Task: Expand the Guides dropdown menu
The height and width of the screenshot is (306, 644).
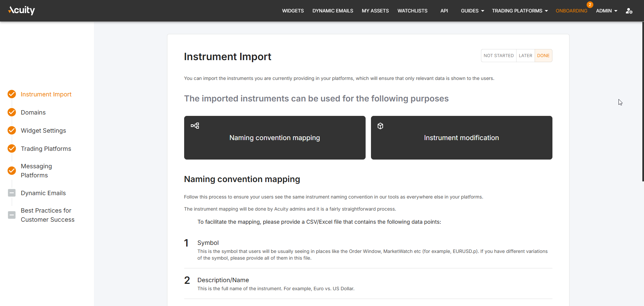Action: tap(472, 11)
